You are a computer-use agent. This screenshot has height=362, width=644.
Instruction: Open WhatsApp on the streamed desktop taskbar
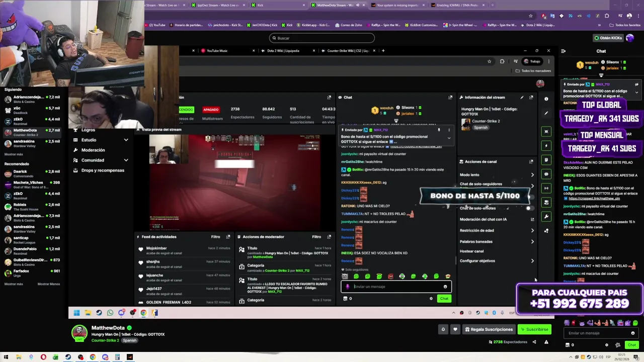[110, 313]
